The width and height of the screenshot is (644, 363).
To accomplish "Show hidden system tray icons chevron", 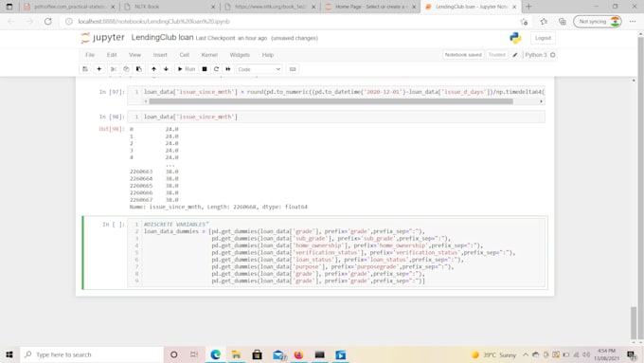I will coord(526,354).
